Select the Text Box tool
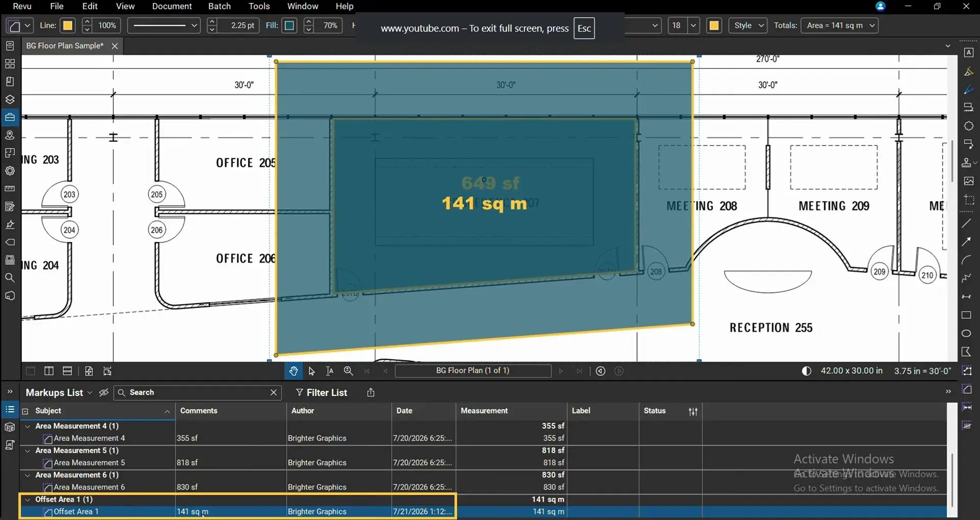The image size is (980, 520). click(968, 53)
